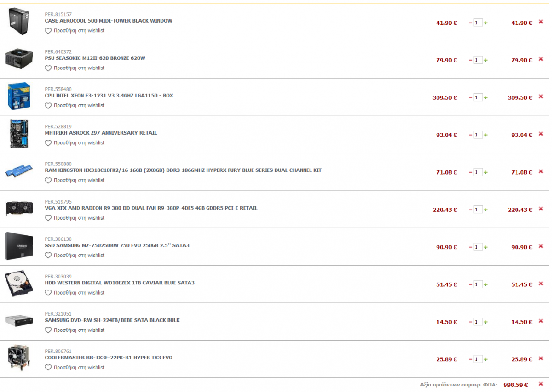
Task: Open ASROCK Z97 ANNIVERSARY RETAIL product page
Action: tap(101, 133)
